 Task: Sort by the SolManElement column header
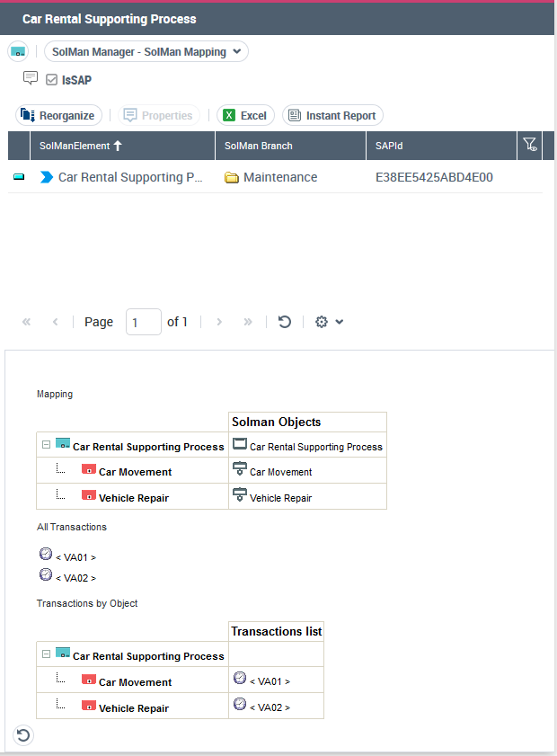tap(81, 146)
